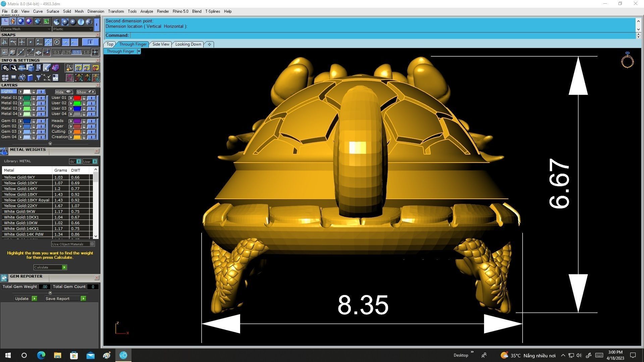Click the User 01 red color swatch
Image resolution: width=644 pixels, height=362 pixels.
coord(77,98)
